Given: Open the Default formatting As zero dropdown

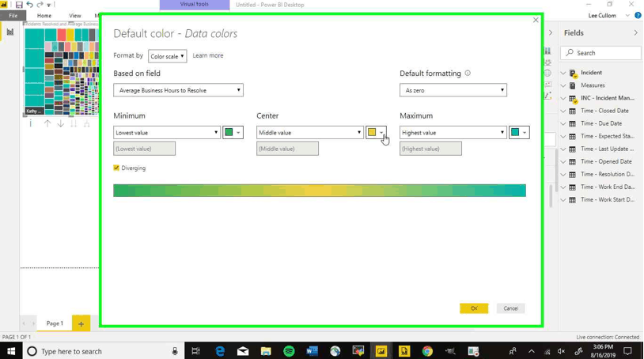Looking at the screenshot, I should [x=453, y=90].
